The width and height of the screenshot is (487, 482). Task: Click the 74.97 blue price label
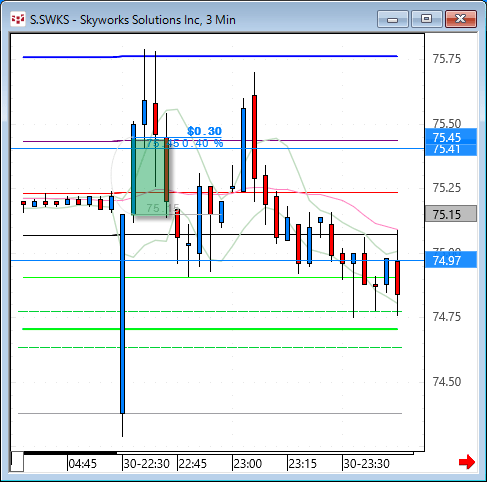click(x=451, y=260)
